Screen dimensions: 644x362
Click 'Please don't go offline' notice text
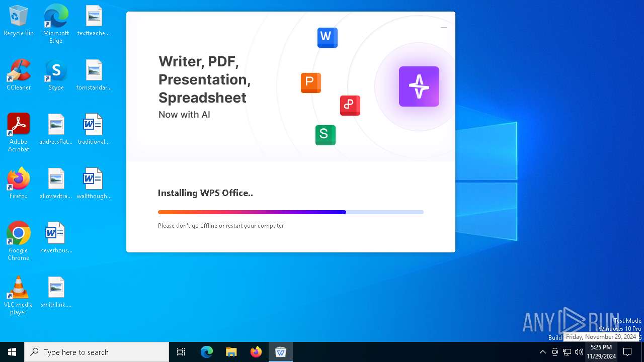(x=221, y=226)
